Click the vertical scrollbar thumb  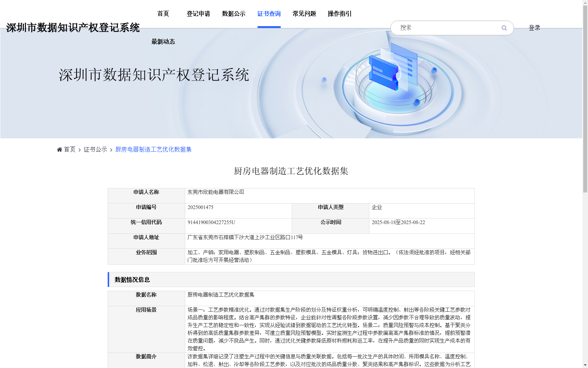tap(585, 99)
